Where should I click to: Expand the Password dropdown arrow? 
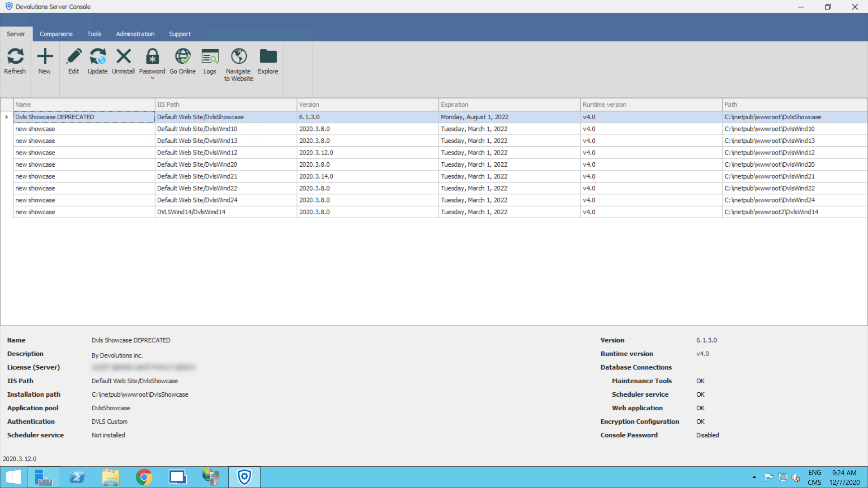[152, 78]
